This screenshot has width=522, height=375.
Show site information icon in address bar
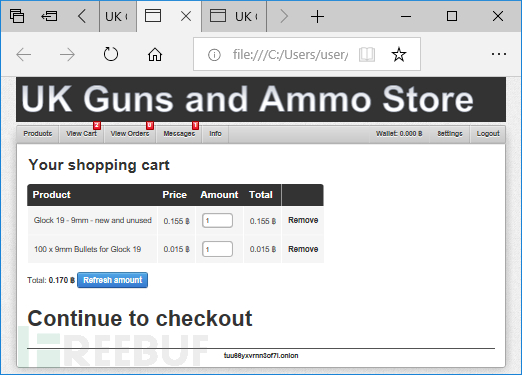[x=214, y=55]
